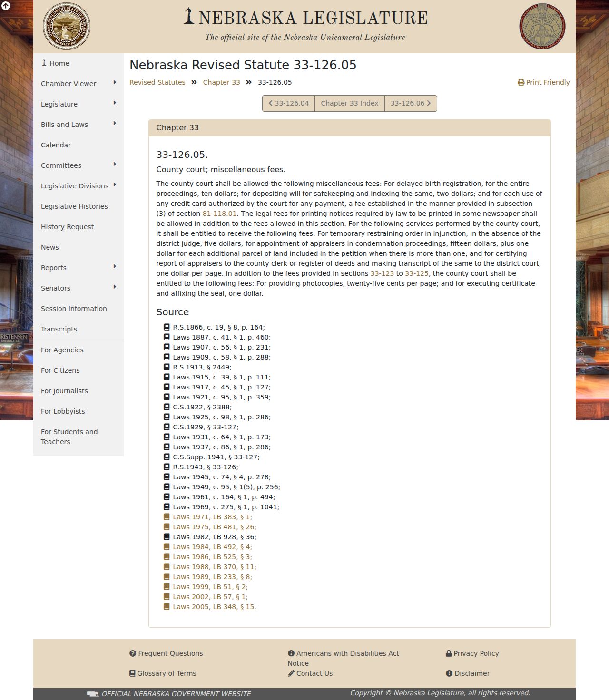Click the sower statue icon beside Home

(44, 63)
